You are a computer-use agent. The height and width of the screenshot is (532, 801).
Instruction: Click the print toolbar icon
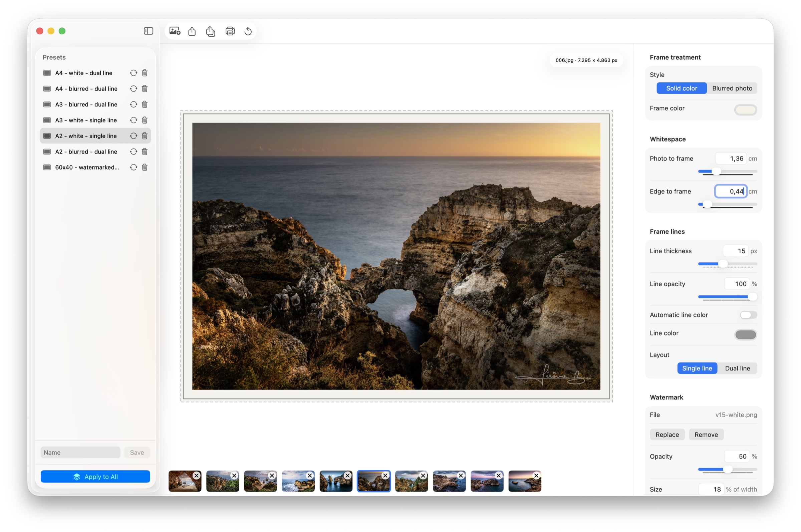[x=230, y=31]
